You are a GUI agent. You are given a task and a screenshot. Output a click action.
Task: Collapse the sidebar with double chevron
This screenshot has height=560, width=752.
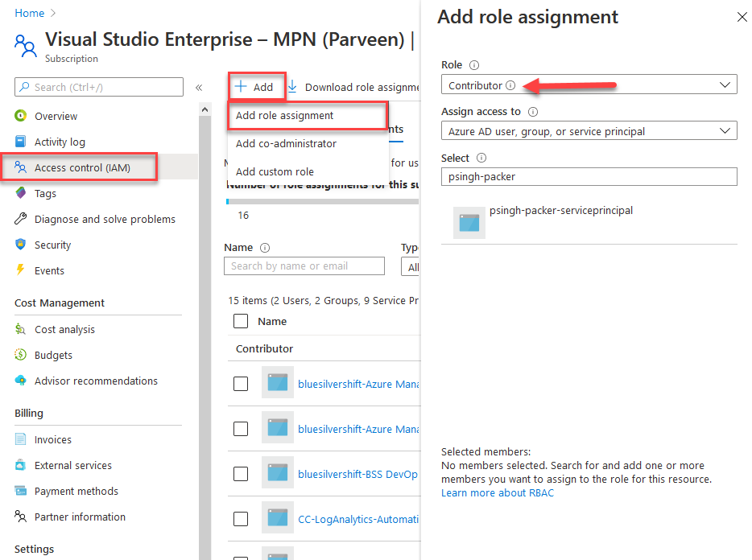199,88
